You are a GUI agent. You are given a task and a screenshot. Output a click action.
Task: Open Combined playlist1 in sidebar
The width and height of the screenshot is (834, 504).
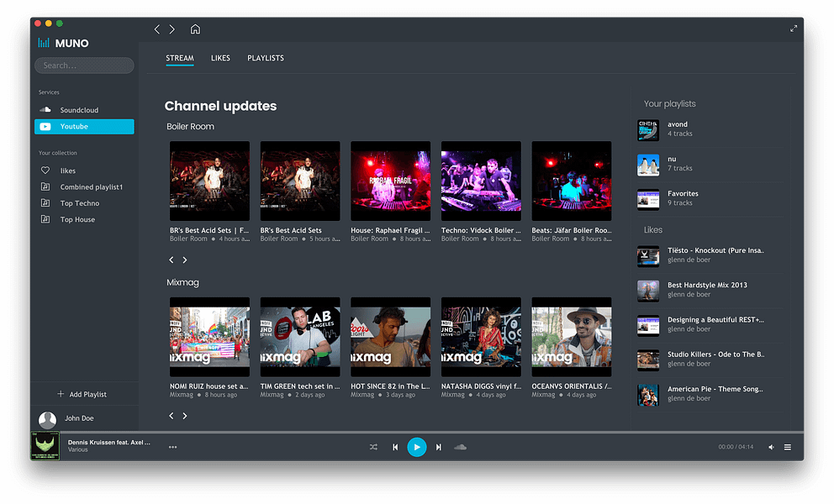pos(84,187)
